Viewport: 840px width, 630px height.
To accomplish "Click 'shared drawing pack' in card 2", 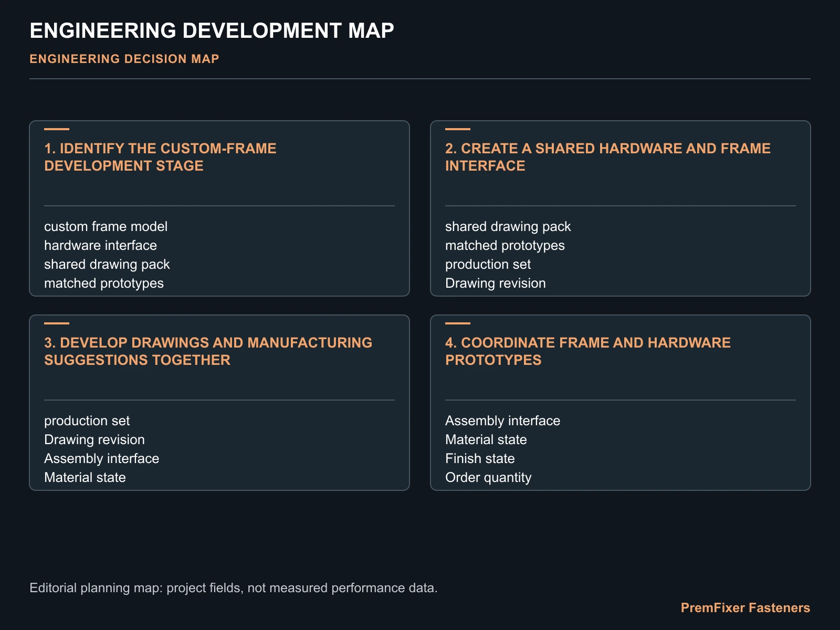I will (x=508, y=226).
